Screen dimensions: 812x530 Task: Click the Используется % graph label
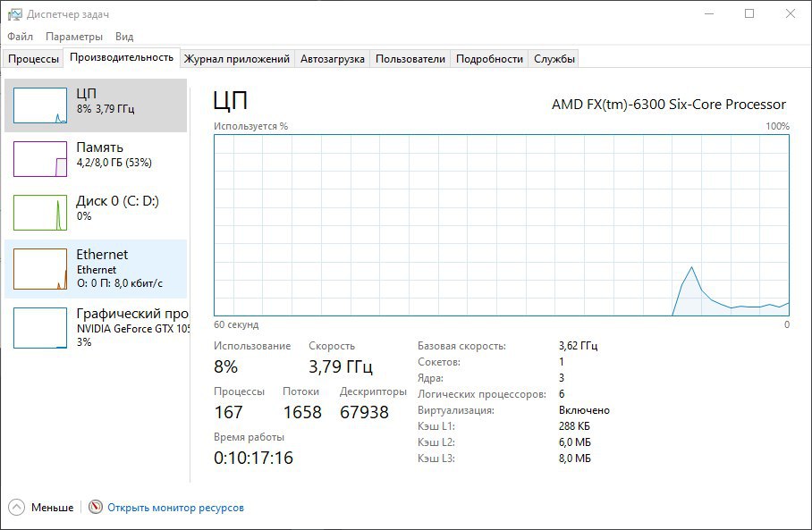coord(250,126)
